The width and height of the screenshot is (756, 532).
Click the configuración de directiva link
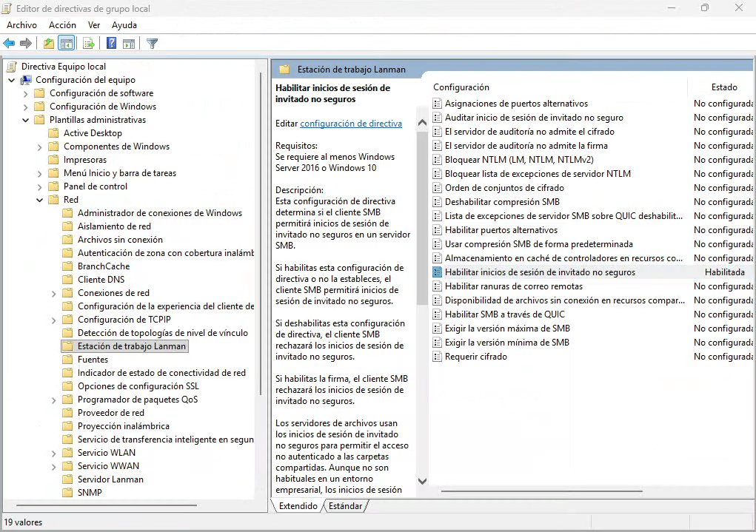[350, 124]
